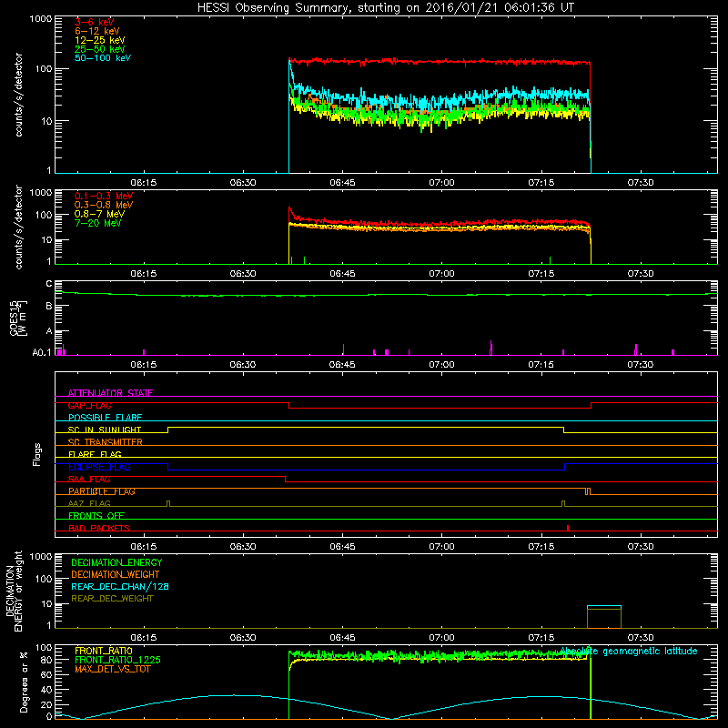Select the 50-100 keV legend label
The width and height of the screenshot is (728, 728).
(103, 58)
